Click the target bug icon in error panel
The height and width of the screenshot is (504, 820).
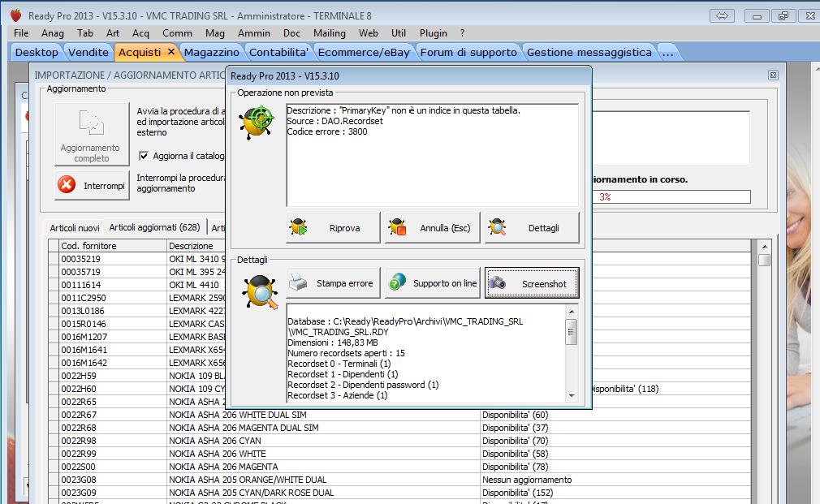(257, 122)
